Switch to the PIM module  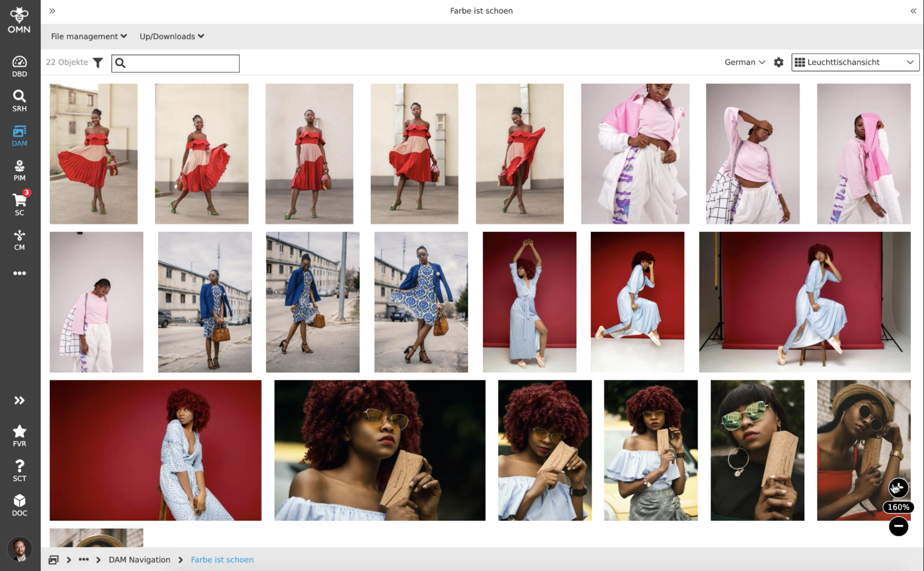tap(19, 170)
